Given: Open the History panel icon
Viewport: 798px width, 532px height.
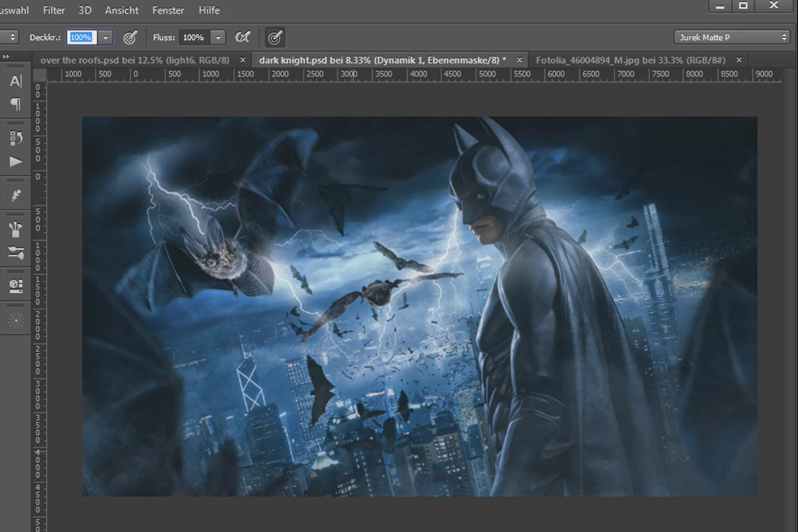Looking at the screenshot, I should [15, 138].
